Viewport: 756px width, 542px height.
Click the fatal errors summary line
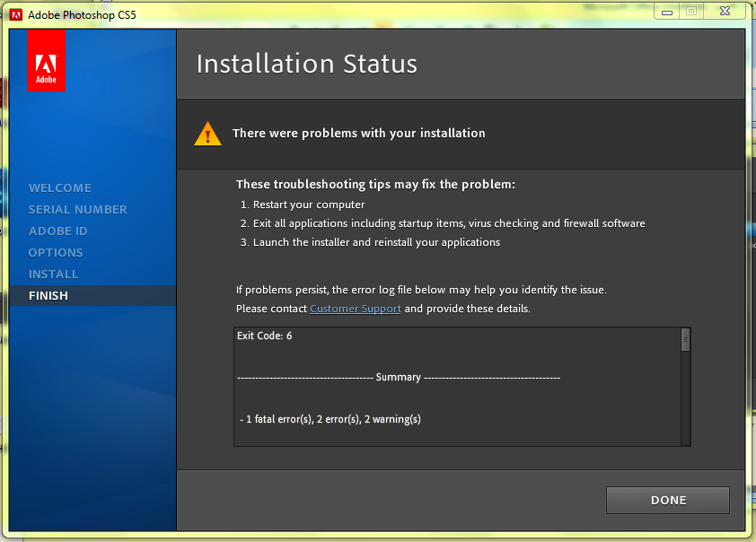[x=330, y=419]
